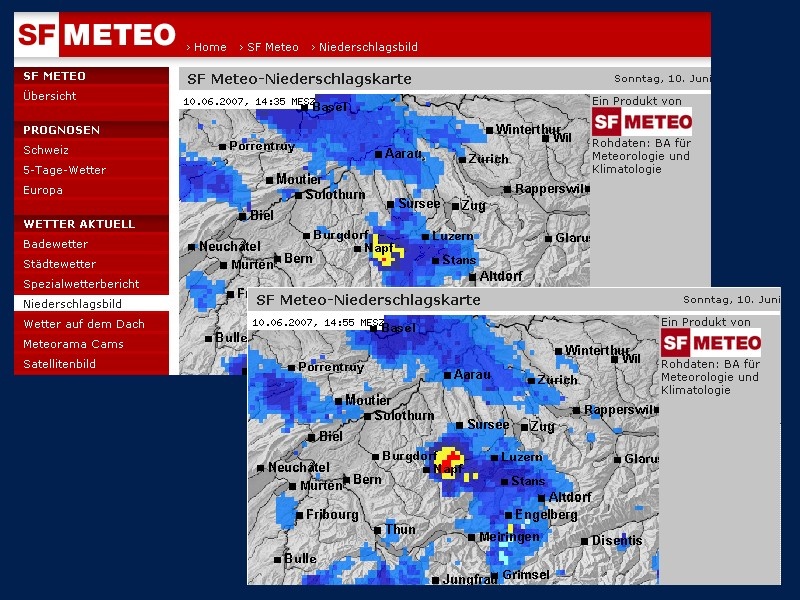The width and height of the screenshot is (800, 600).
Task: Select highlighted Niederschlagsbild sidebar item
Action: (x=91, y=304)
